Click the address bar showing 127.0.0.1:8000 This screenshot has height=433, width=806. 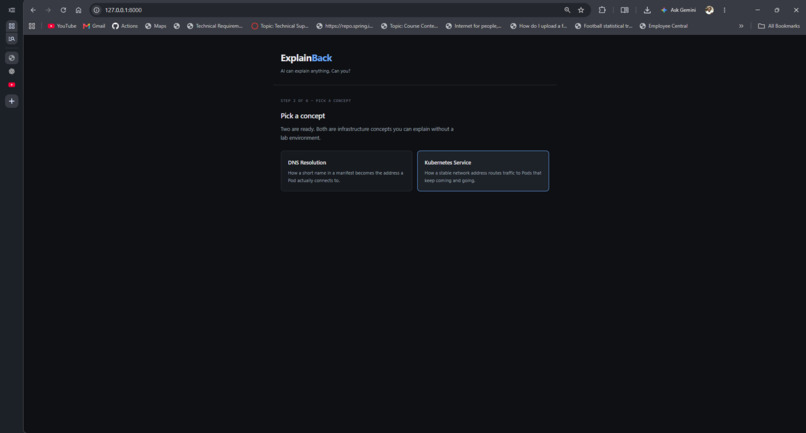pyautogui.click(x=329, y=10)
